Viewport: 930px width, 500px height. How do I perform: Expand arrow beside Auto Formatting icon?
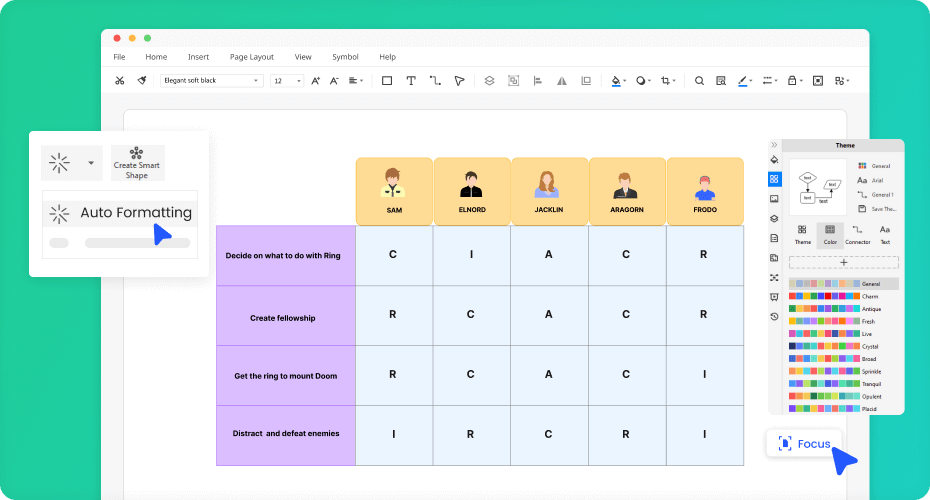coord(91,163)
